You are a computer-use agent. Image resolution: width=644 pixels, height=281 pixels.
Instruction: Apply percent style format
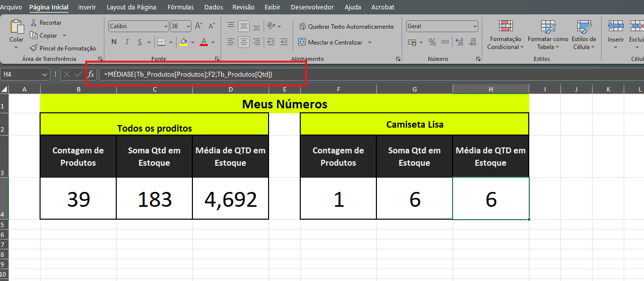(x=432, y=42)
